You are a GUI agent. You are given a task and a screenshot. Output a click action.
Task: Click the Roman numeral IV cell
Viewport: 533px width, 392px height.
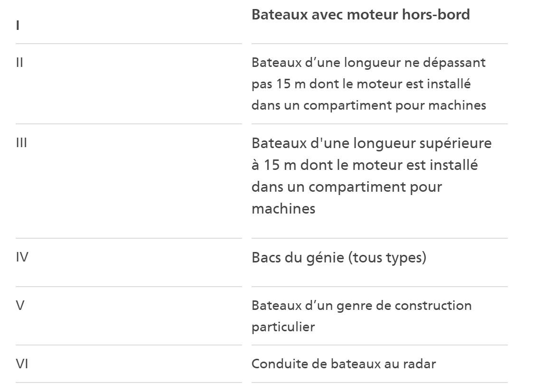(x=22, y=257)
